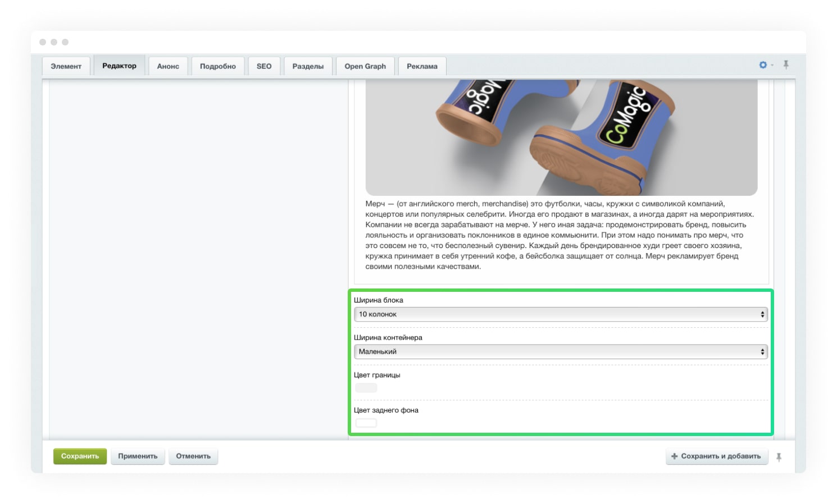Click Сохранить и добавить button
Image resolution: width=837 pixels, height=504 pixels.
tap(716, 456)
